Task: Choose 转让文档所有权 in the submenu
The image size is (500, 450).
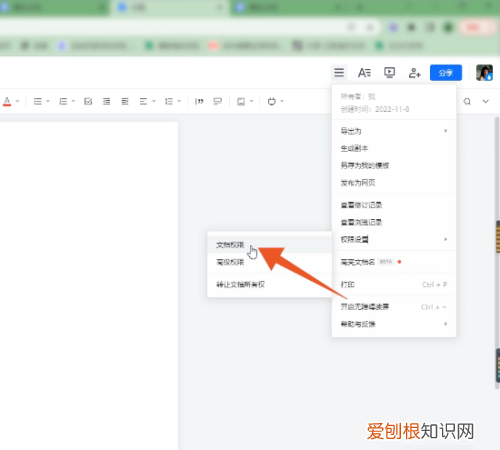Action: [269, 284]
